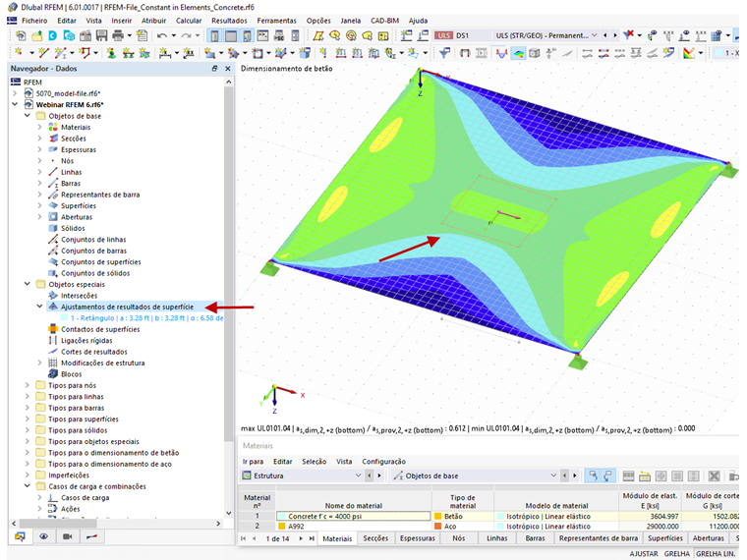Switch to the Secções table tab

375,538
